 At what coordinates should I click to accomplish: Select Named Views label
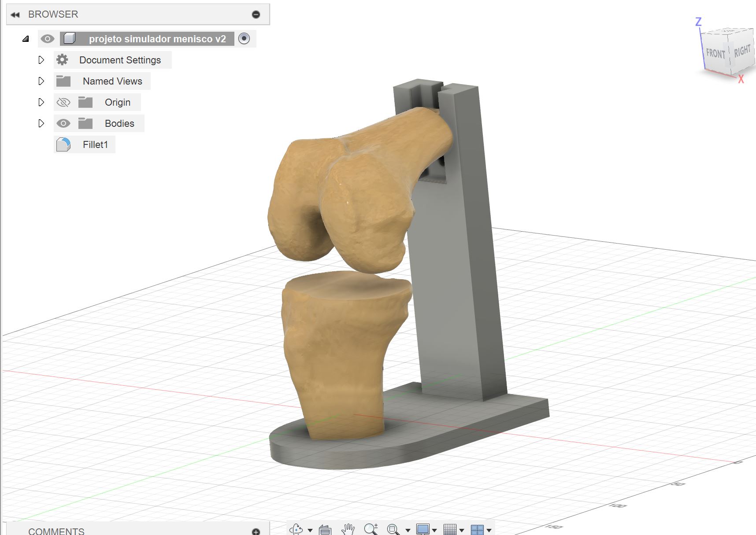pyautogui.click(x=112, y=81)
